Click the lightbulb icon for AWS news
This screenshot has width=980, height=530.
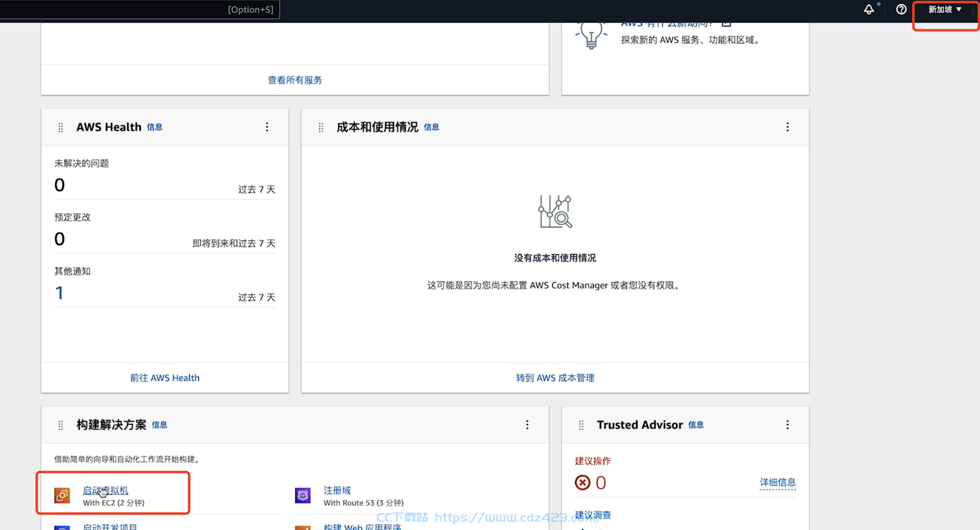tap(591, 35)
